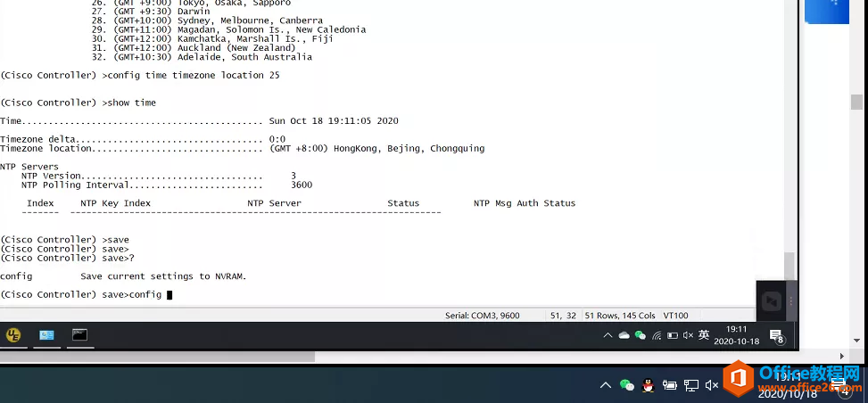Click '(GMT +8:00) HongKong, Bejing, Chongquing' value
868x403 pixels.
point(376,148)
